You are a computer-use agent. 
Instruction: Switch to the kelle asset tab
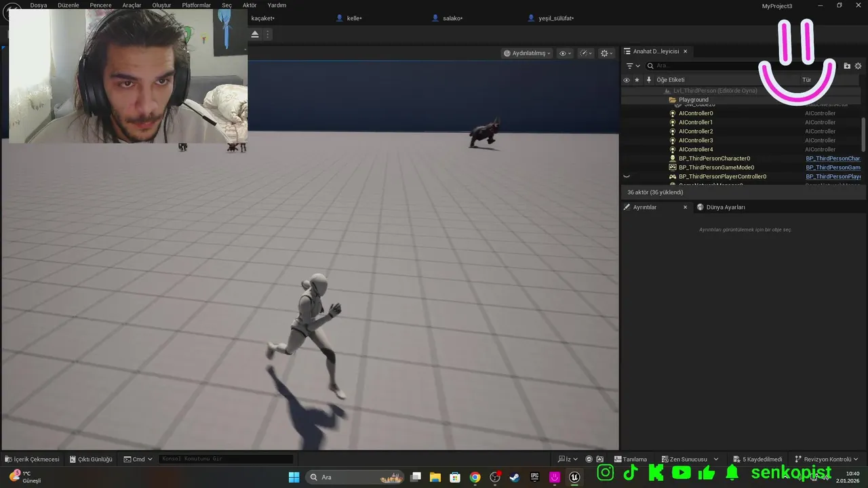click(x=354, y=18)
